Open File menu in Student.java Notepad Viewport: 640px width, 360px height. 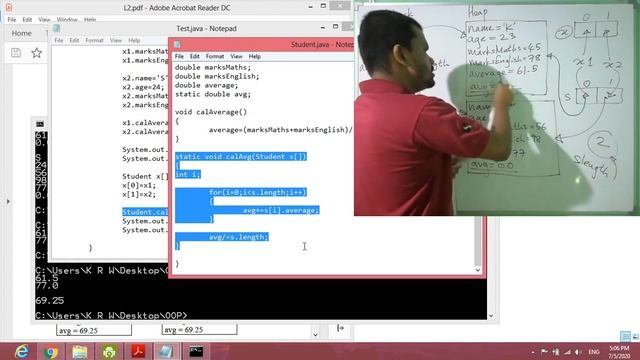pyautogui.click(x=179, y=56)
